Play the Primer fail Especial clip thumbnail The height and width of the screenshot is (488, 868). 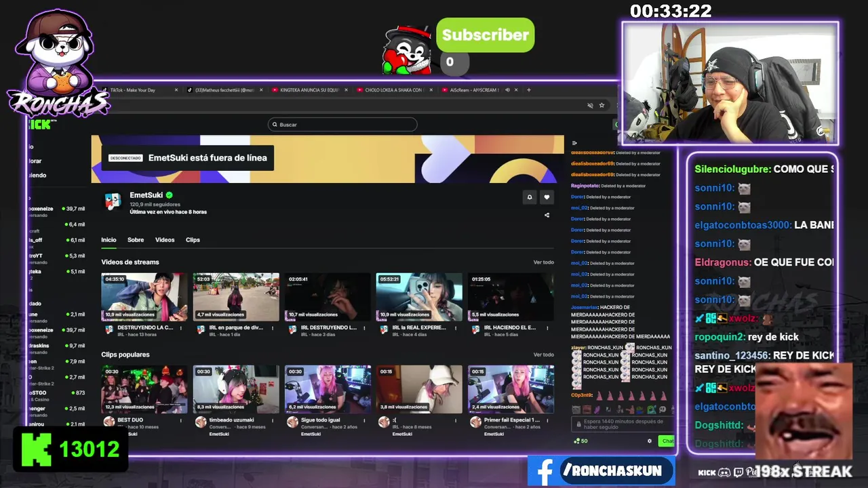click(511, 389)
